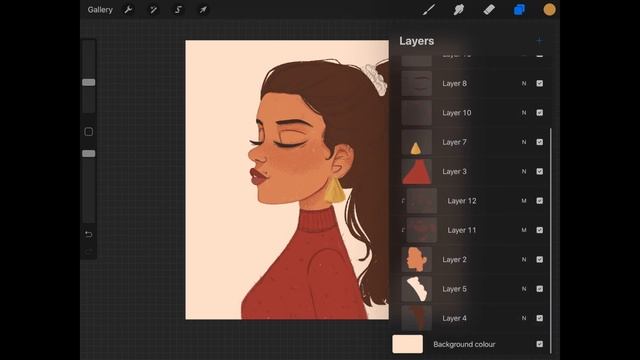The height and width of the screenshot is (360, 640).
Task: Select Layer 3 red sweater thumbnail
Action: click(x=416, y=171)
